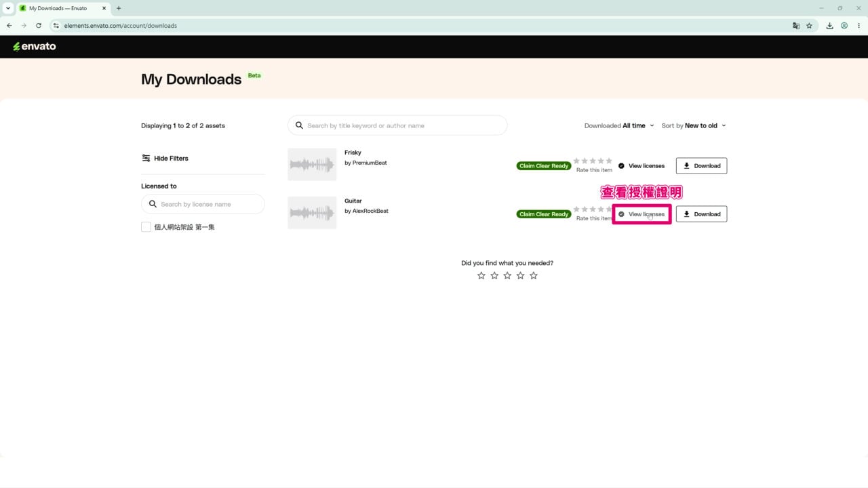Screen dimensions: 868x488
Task: Give feedback one star for page
Action: point(481,275)
